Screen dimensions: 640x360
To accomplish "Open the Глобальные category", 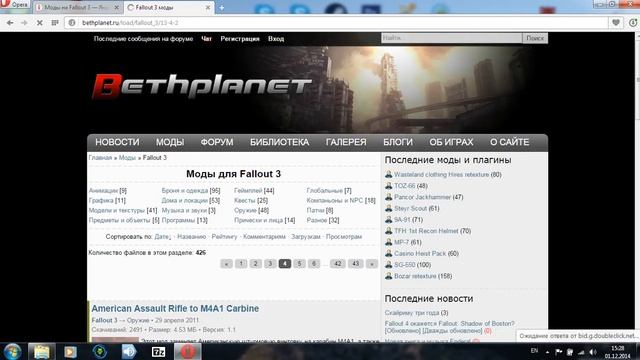I will [324, 191].
